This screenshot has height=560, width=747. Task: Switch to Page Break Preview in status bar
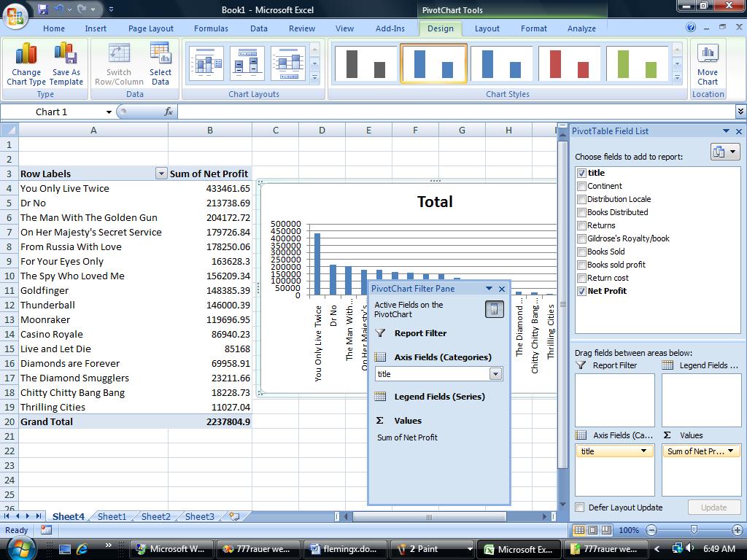(x=606, y=530)
